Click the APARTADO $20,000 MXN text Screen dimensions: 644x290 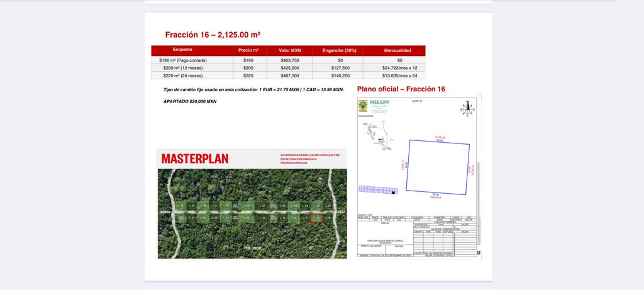click(190, 101)
